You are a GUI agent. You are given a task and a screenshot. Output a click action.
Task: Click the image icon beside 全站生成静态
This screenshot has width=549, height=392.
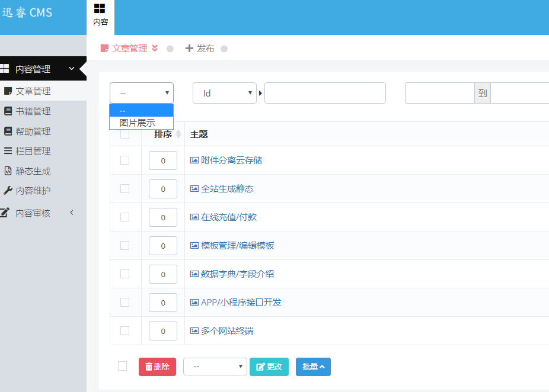click(x=194, y=189)
